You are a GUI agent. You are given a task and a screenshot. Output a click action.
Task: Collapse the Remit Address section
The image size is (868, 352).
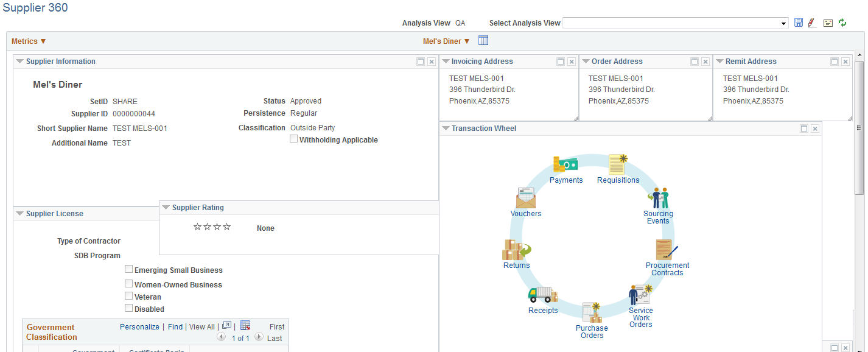pos(719,62)
